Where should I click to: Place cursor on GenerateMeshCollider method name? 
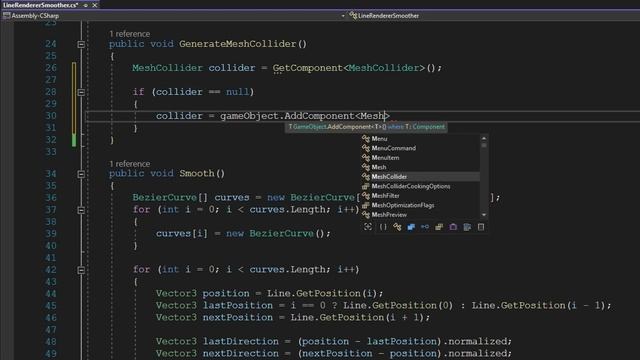[x=238, y=44]
